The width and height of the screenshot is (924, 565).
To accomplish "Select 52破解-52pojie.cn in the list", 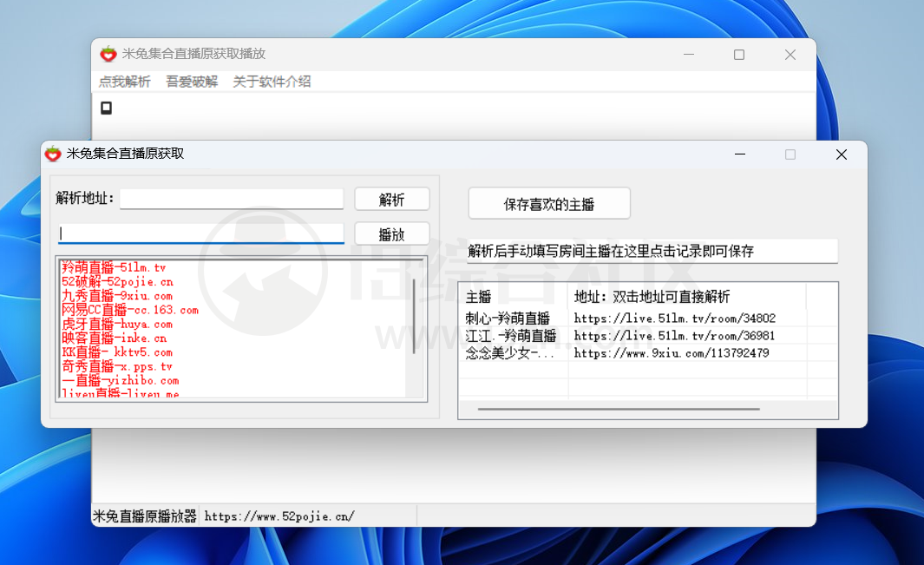I will (117, 282).
